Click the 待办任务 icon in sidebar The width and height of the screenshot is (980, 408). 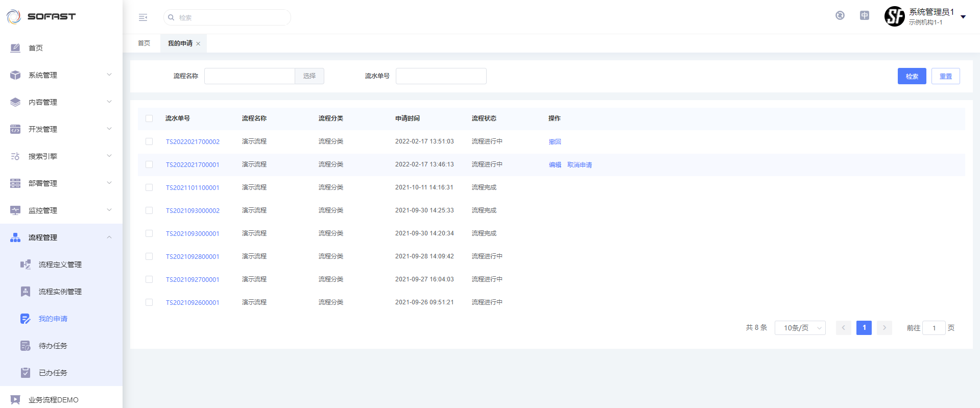click(x=26, y=346)
